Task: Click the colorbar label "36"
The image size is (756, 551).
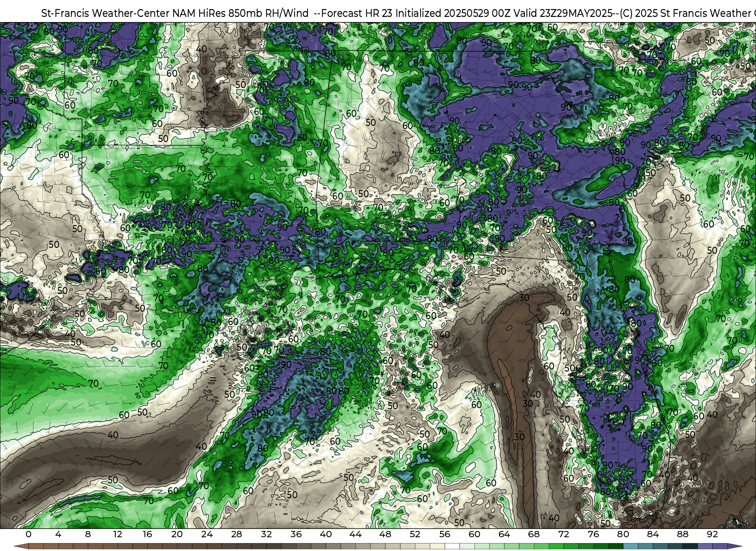Action: (296, 534)
